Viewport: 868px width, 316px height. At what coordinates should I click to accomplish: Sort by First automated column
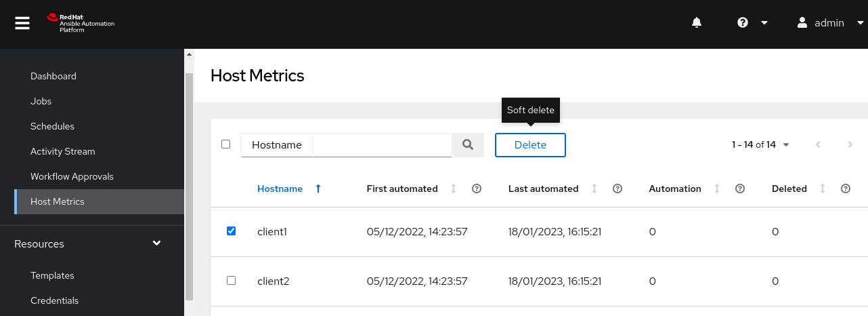point(402,189)
